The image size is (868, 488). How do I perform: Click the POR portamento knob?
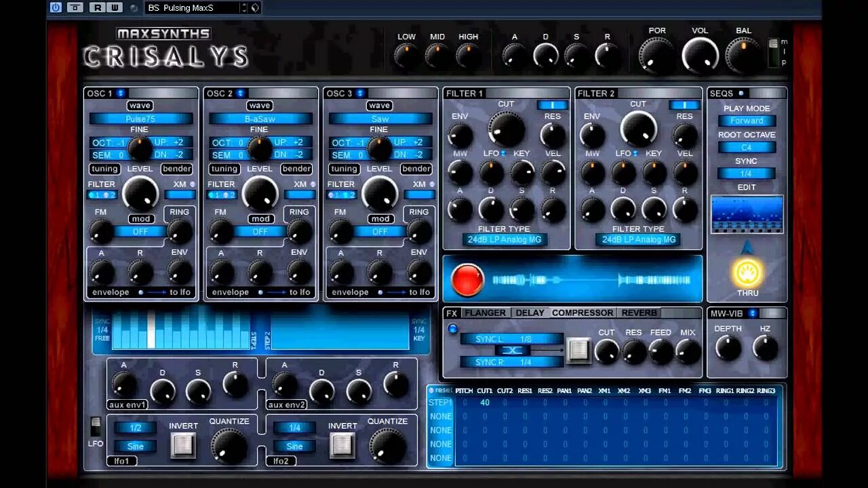pos(656,56)
